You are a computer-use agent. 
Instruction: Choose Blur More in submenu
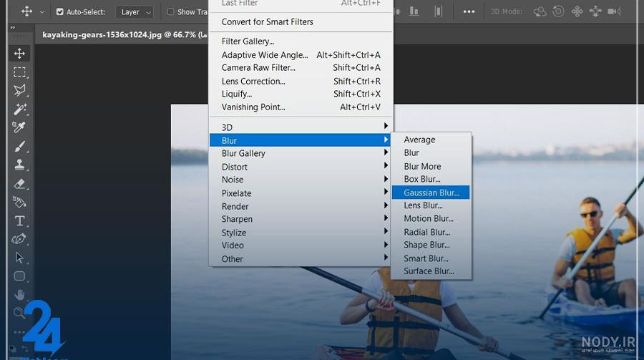431,166
